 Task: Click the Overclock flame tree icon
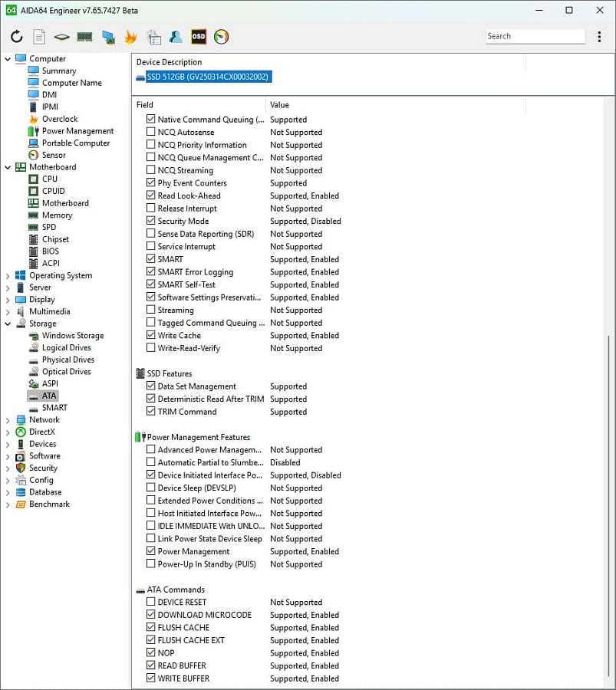(x=34, y=119)
